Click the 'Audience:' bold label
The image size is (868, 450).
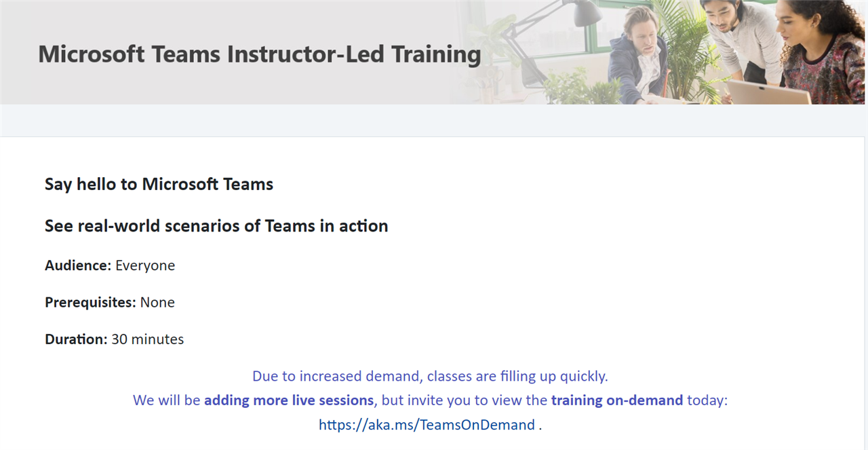pos(78,265)
